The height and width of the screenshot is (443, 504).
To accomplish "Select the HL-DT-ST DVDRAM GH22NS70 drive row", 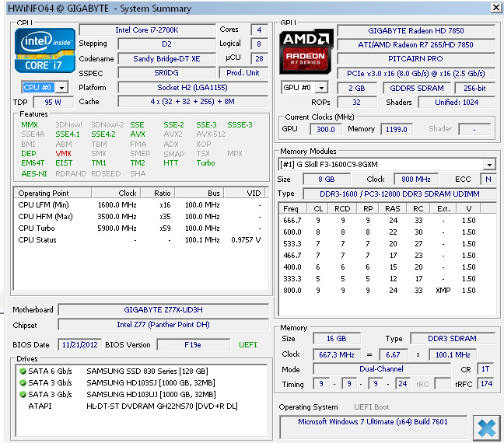I will (142, 406).
